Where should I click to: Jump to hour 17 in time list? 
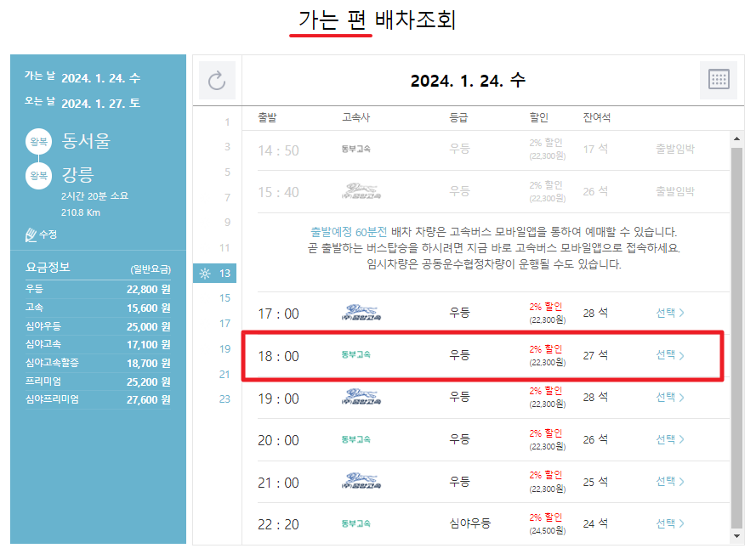click(x=225, y=324)
